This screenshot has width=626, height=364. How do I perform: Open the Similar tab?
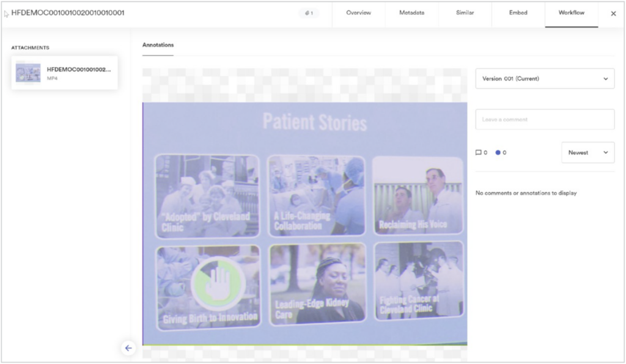[465, 13]
